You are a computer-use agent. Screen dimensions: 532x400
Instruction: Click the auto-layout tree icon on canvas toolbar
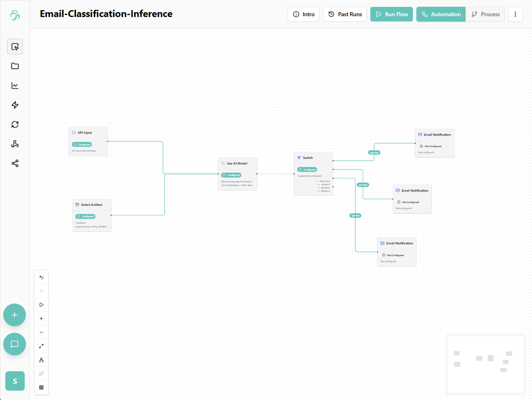(x=41, y=359)
